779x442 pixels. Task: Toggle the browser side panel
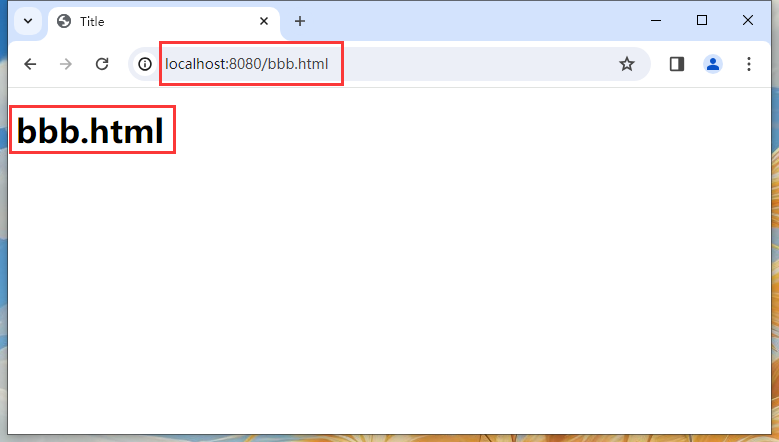(x=677, y=64)
